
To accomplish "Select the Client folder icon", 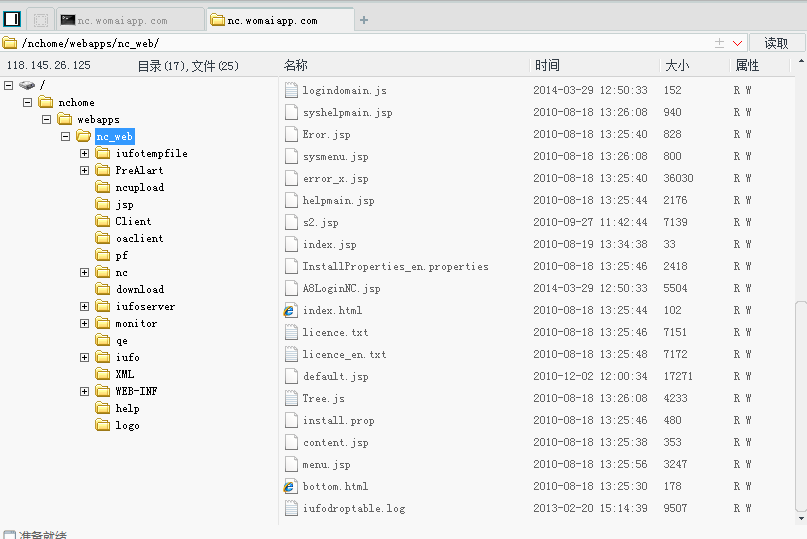I will click(x=103, y=221).
